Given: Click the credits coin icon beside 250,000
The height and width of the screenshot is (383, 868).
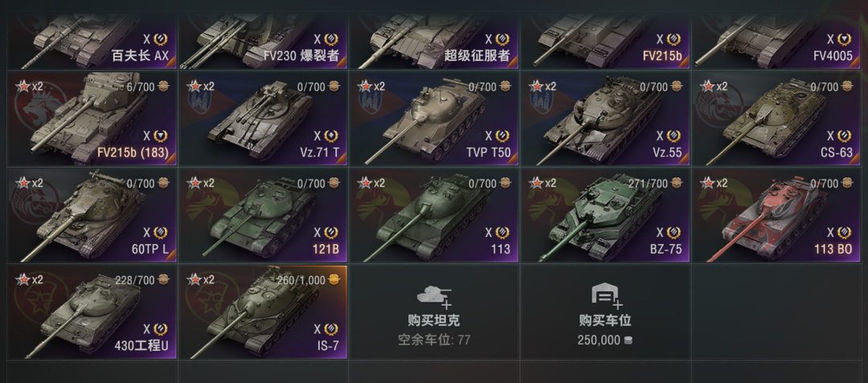Looking at the screenshot, I should tap(627, 340).
